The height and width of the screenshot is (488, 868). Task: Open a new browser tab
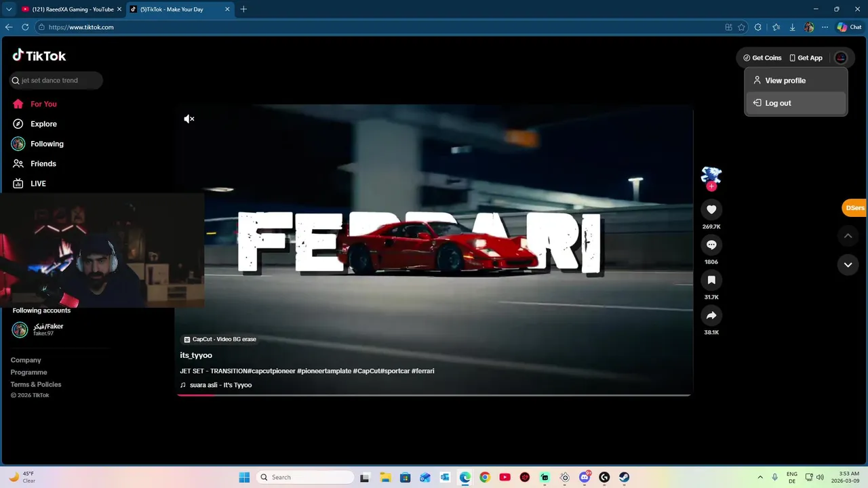click(x=243, y=9)
